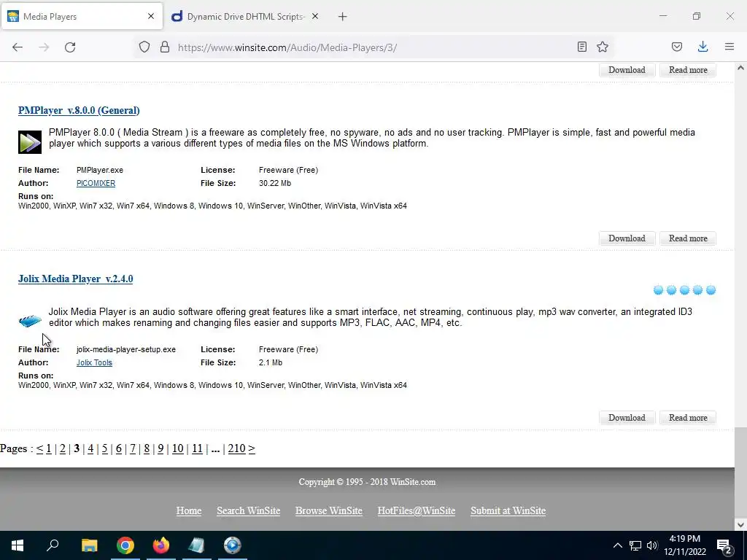Go to page 9 of listings
747x560 pixels.
[x=160, y=449]
